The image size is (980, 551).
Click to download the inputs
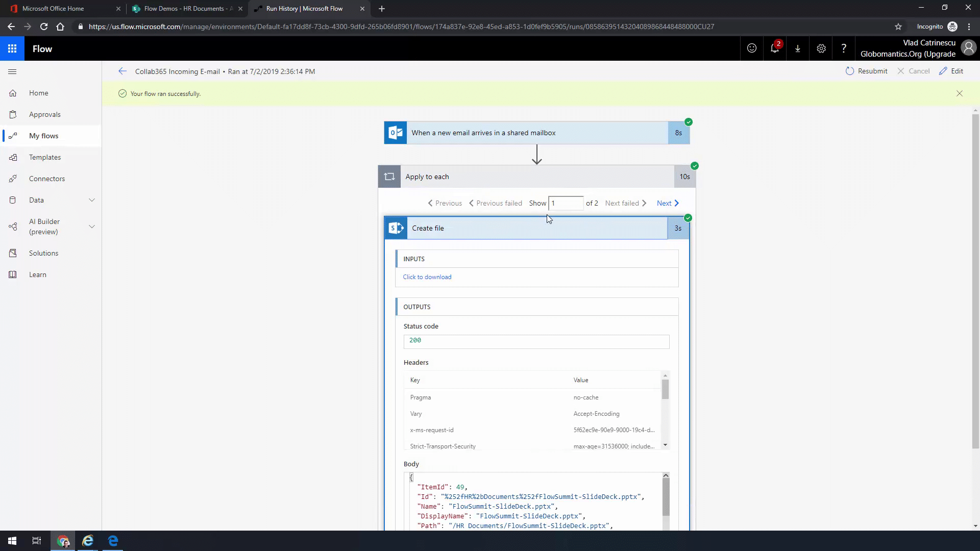tap(427, 277)
